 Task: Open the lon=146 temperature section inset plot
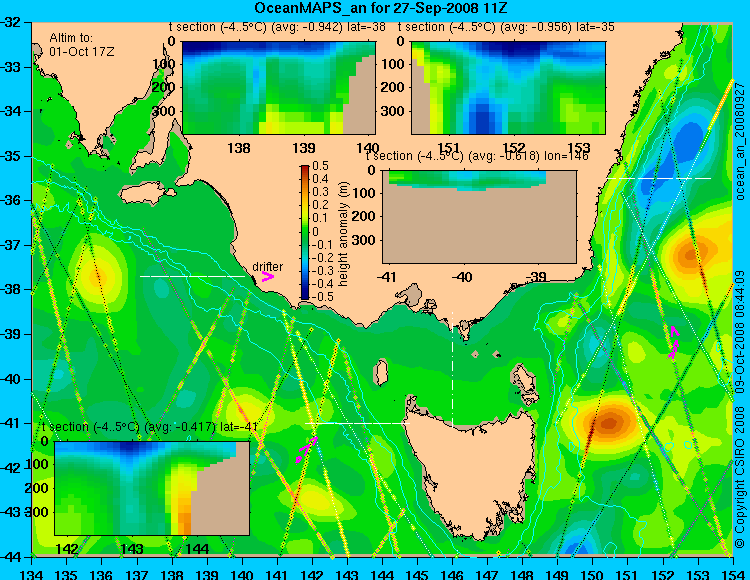coord(479,216)
